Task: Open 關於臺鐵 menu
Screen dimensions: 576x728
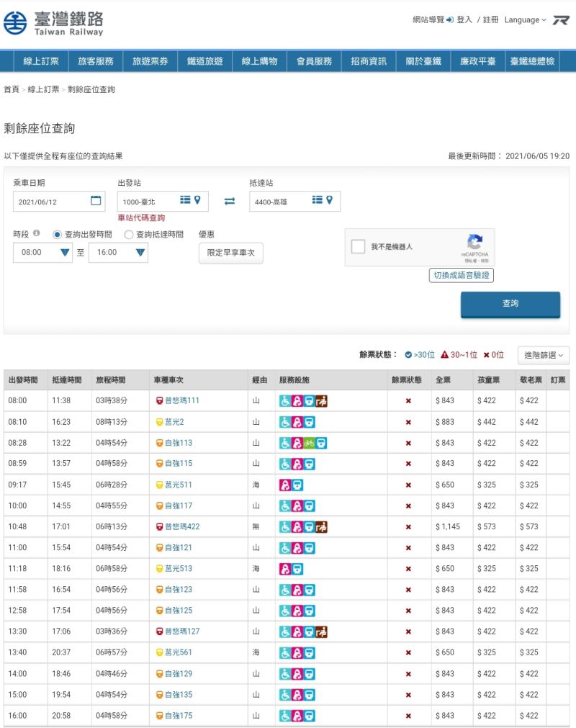Action: point(423,60)
